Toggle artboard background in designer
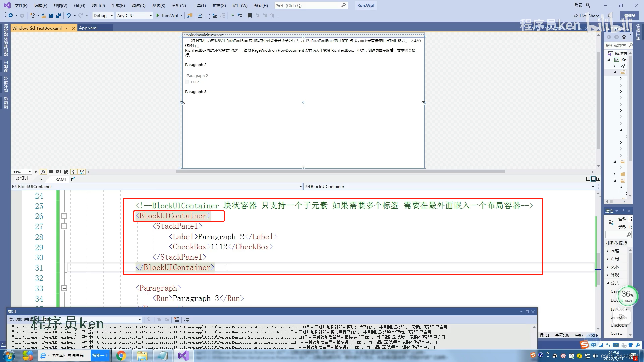The image size is (644, 362). tap(66, 172)
